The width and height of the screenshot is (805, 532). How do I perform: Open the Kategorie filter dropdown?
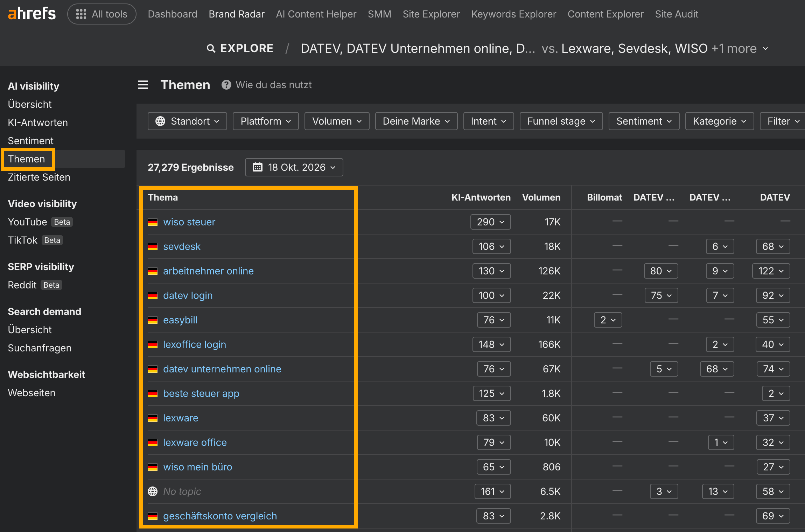720,121
